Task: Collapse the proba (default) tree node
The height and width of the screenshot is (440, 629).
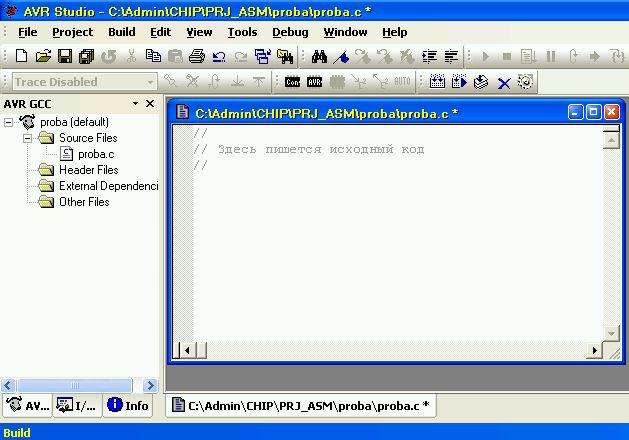Action: pos(8,122)
